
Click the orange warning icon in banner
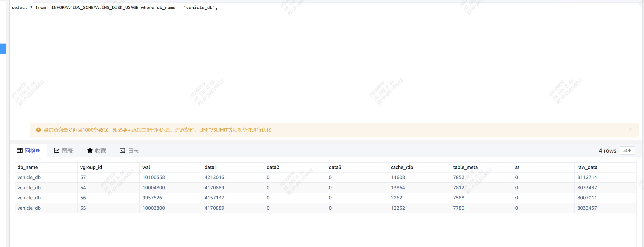point(38,130)
